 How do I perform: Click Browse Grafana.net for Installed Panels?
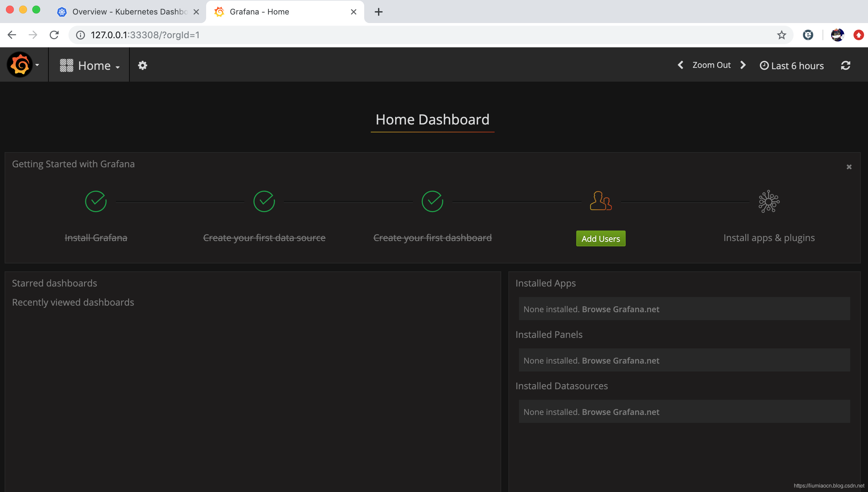tap(621, 360)
